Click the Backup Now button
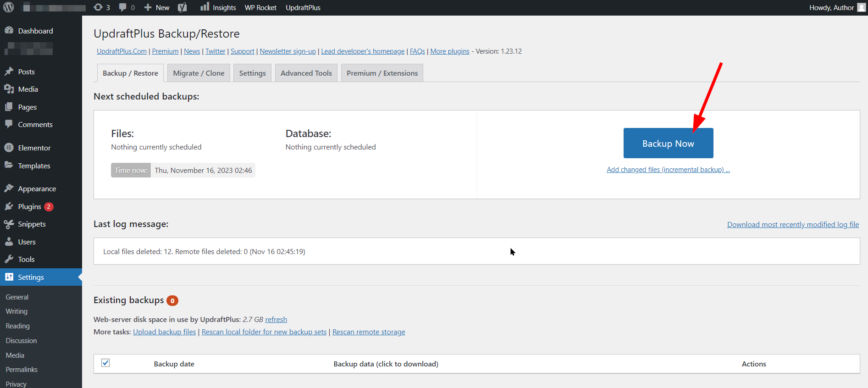The height and width of the screenshot is (388, 868). click(x=668, y=143)
